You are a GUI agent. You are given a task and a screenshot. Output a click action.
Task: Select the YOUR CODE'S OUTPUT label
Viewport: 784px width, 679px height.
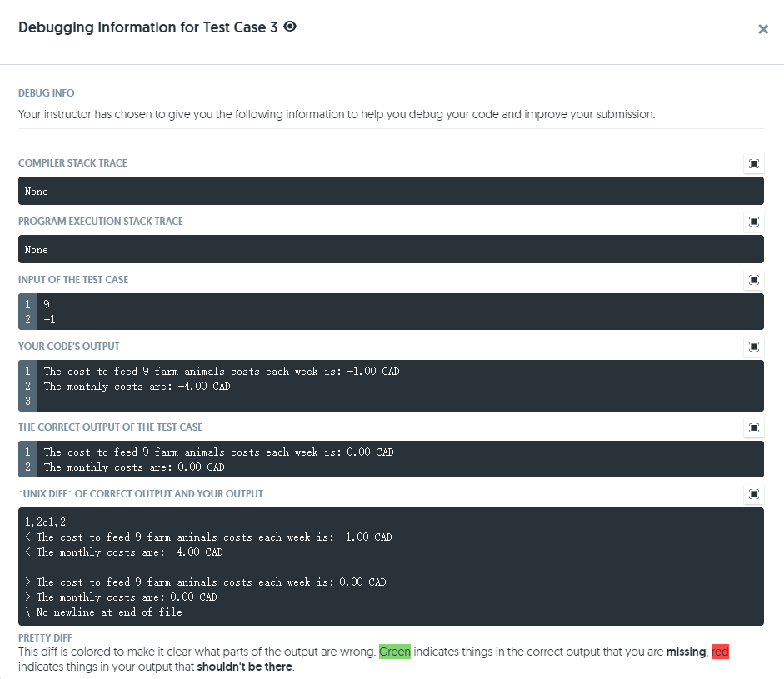(x=67, y=347)
